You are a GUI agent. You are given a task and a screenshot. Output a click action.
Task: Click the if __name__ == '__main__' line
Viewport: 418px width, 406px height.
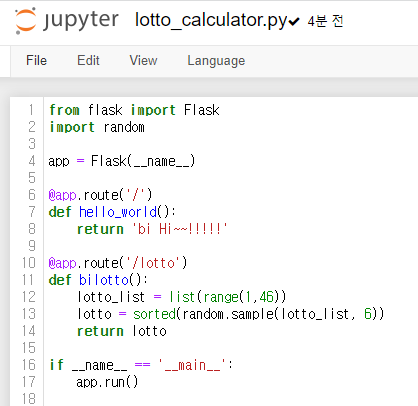141,365
